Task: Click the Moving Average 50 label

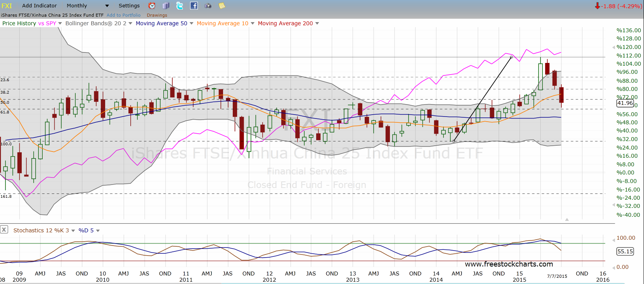Action: (x=161, y=23)
